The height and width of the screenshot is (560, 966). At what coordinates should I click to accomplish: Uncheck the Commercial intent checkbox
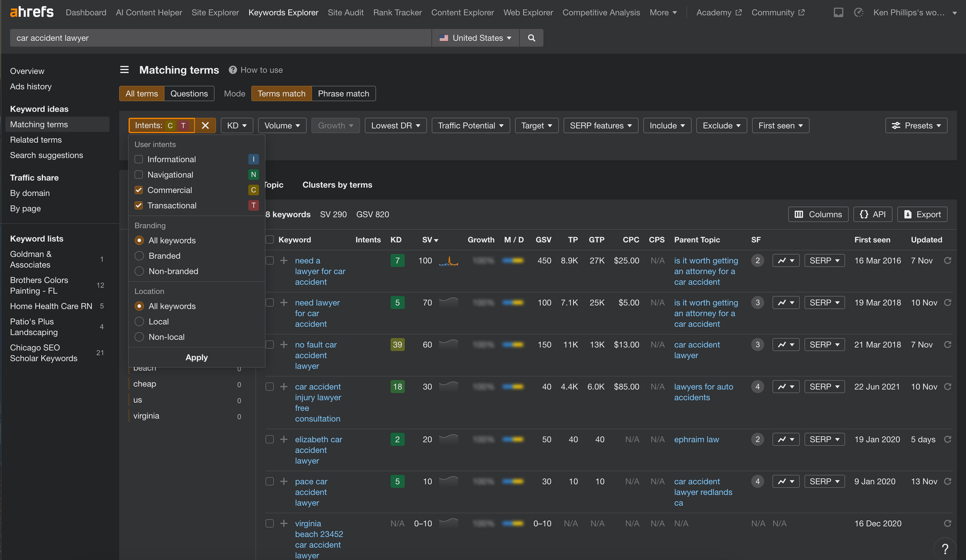(x=139, y=190)
